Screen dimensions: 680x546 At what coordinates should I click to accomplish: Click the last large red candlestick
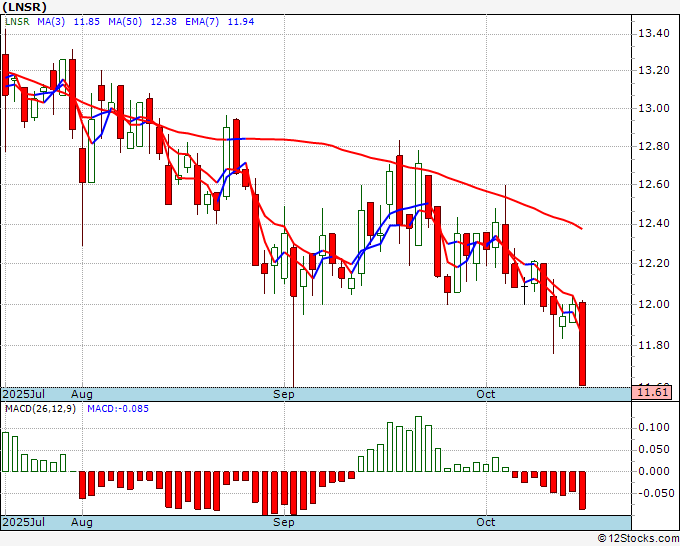tap(582, 344)
